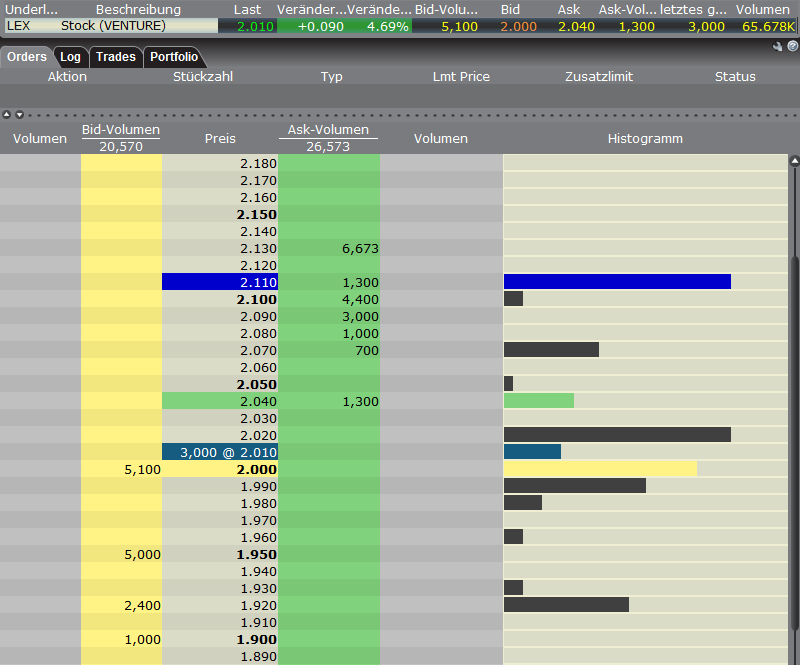Open the Portfolio tab
Viewport: 800px width, 665px height.
coord(174,57)
